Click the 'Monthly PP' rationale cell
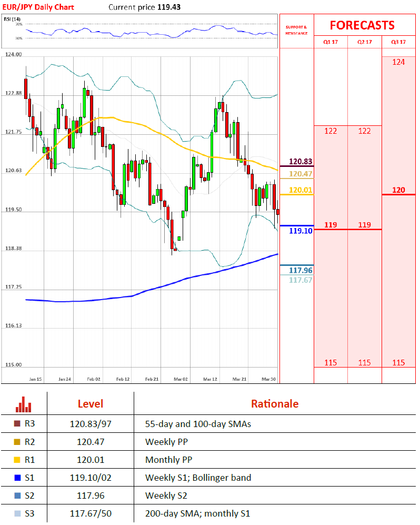The image size is (420, 525). tap(168, 460)
